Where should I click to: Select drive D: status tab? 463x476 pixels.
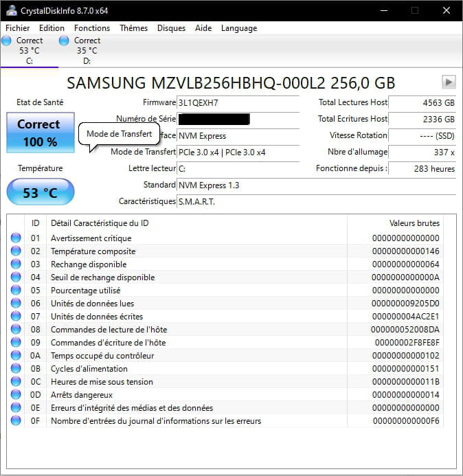coord(87,51)
